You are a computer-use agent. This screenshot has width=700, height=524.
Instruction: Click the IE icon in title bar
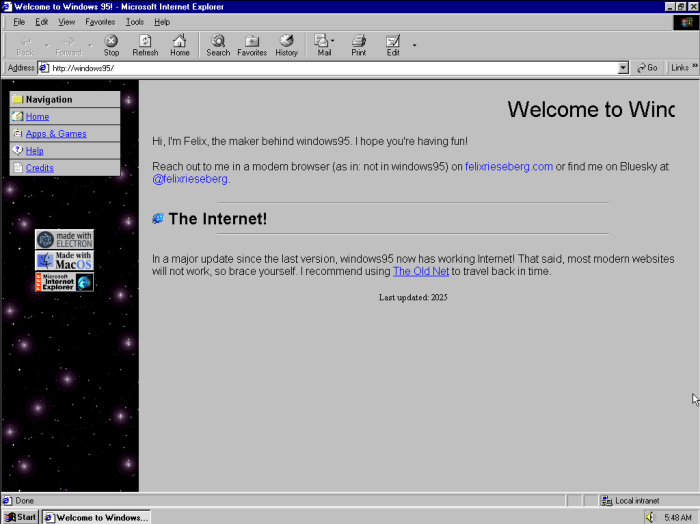pos(7,7)
